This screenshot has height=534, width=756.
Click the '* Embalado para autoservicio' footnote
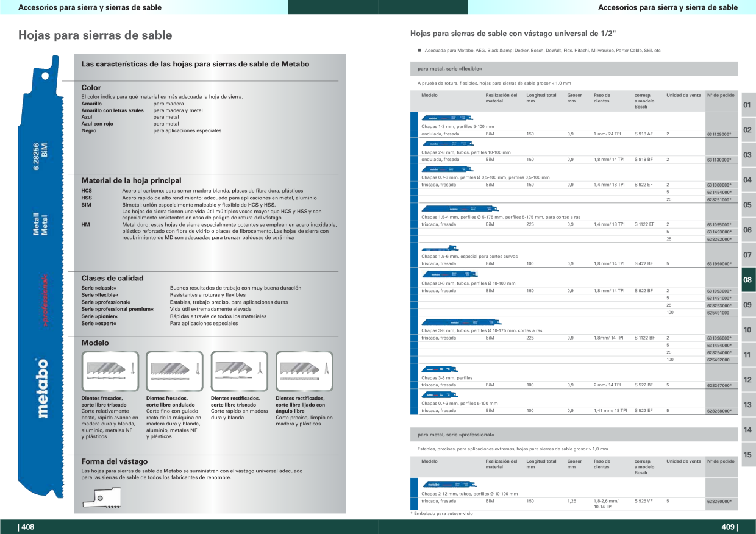441,514
